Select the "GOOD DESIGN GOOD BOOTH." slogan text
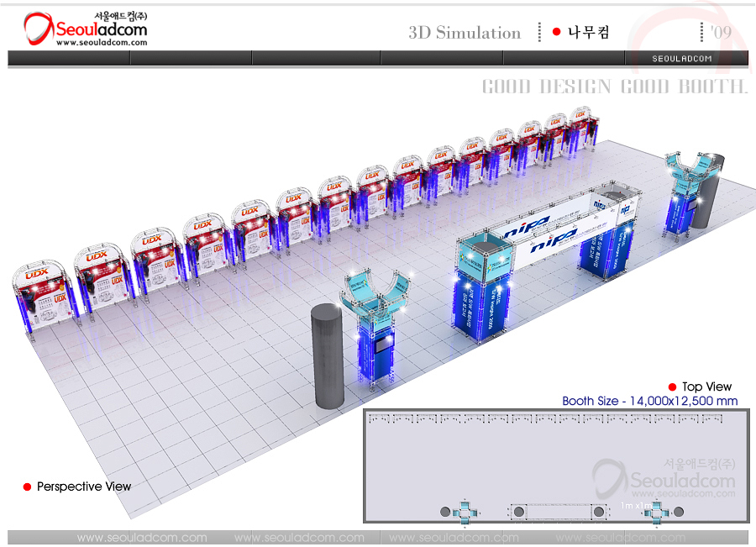Screen dimensions: 756x547 coord(615,87)
